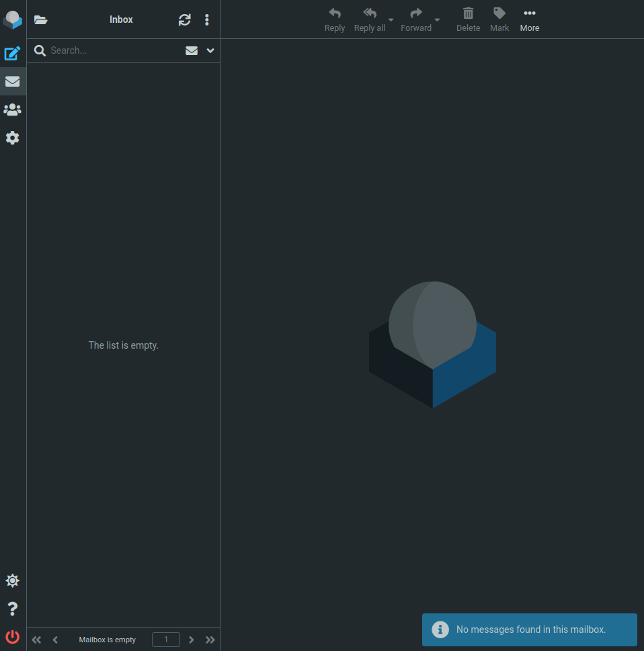Expand the search options chevron
This screenshot has width=644, height=651.
(210, 50)
